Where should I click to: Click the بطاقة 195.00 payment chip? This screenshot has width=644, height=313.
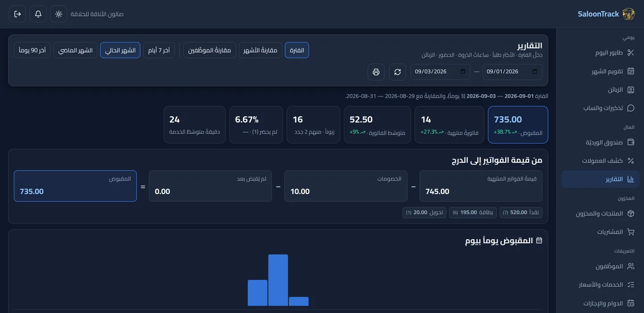[473, 212]
